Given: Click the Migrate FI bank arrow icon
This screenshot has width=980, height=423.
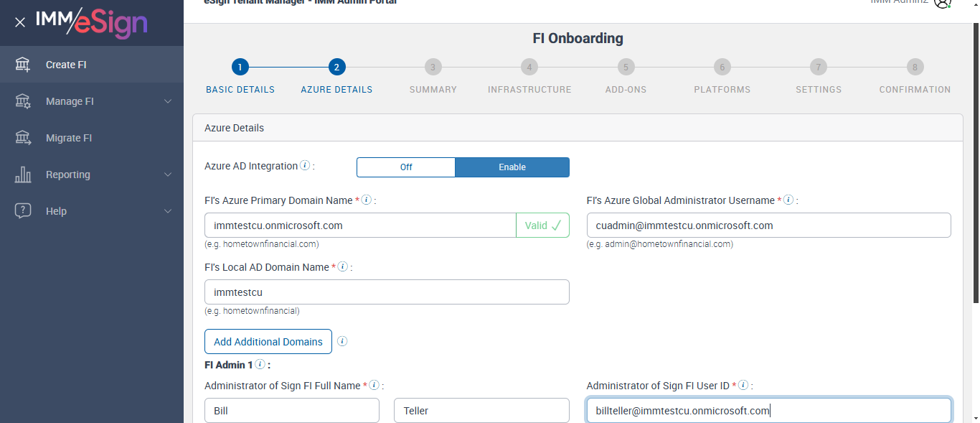Looking at the screenshot, I should click(23, 138).
